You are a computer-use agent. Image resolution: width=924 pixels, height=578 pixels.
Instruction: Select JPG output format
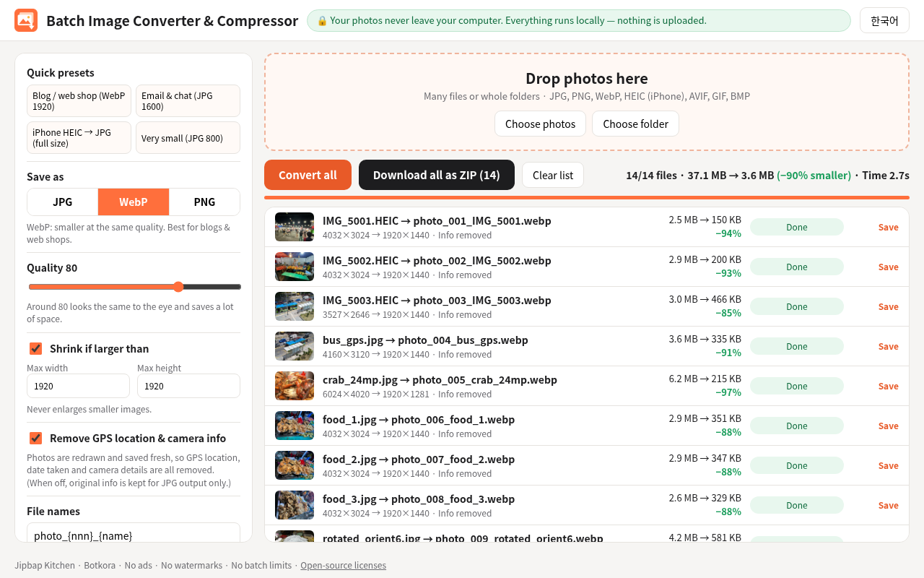coord(63,202)
